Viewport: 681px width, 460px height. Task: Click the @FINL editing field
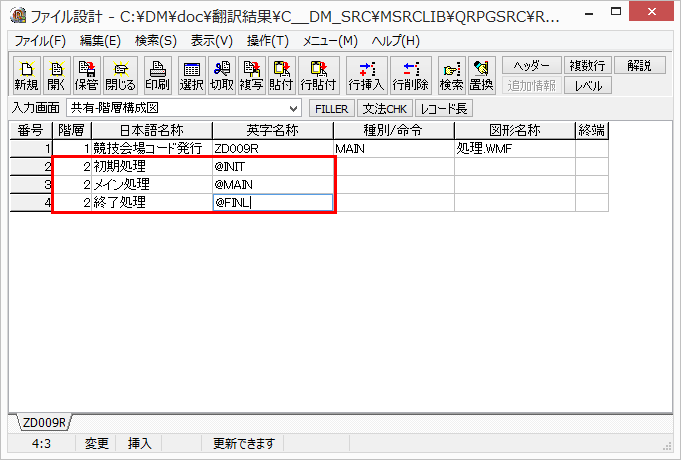pyautogui.click(x=273, y=202)
